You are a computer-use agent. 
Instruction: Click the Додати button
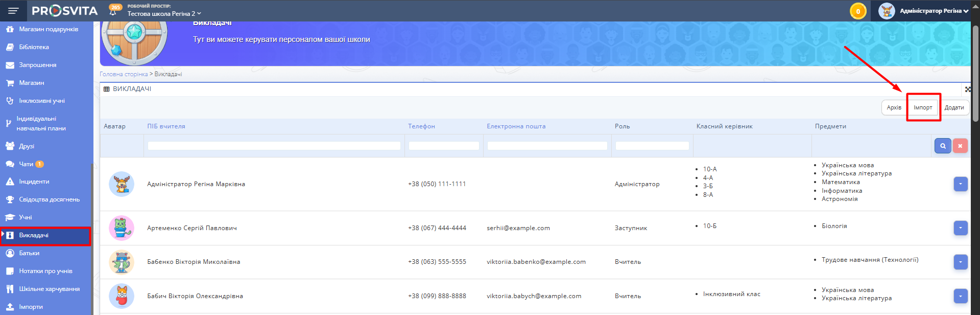(x=954, y=107)
